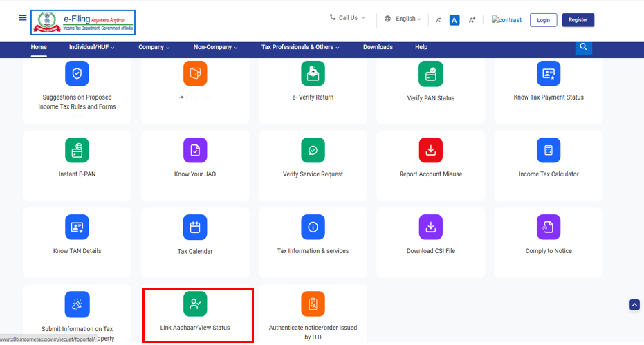Open the Tax Calendar text link

coord(195,252)
